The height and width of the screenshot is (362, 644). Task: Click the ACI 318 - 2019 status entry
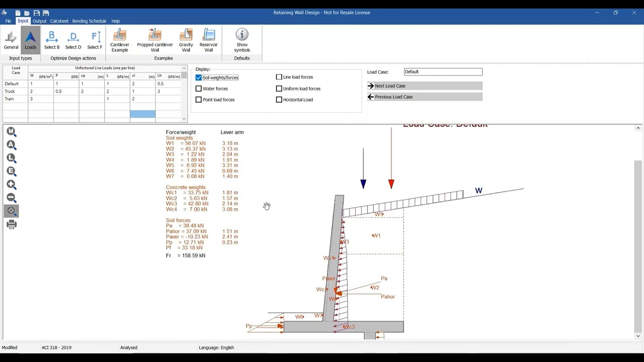[x=56, y=347]
